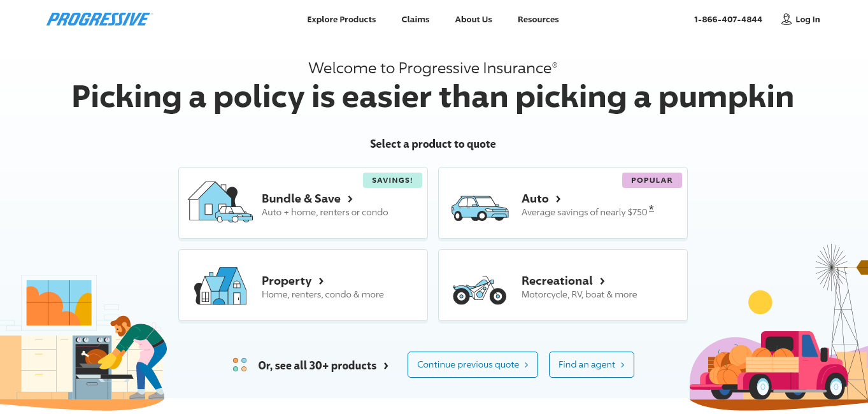868x414 pixels.
Task: Click the person icon next to Log In
Action: [x=786, y=19]
